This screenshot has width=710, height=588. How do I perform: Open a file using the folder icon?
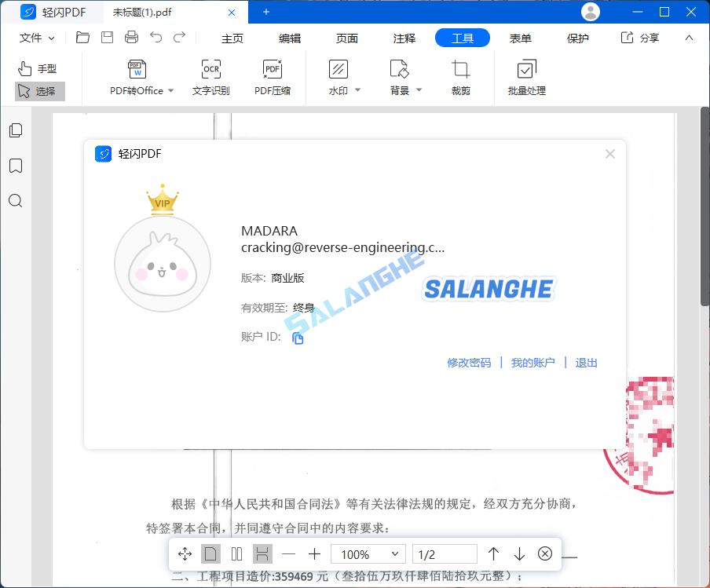[x=82, y=37]
